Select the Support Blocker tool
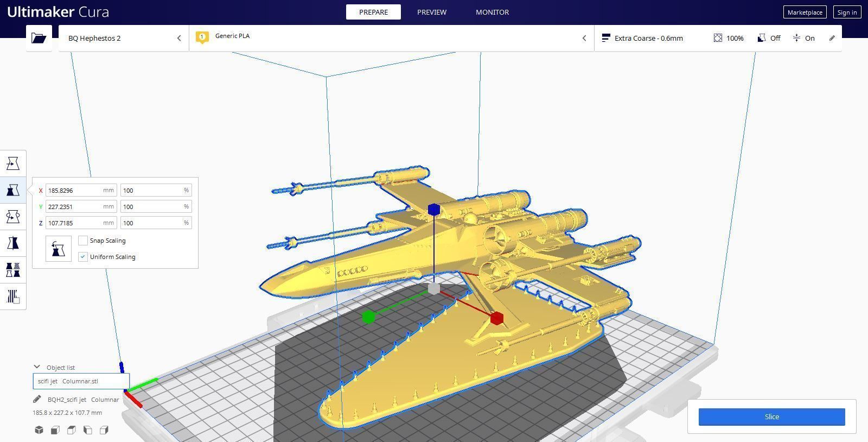 pyautogui.click(x=13, y=296)
